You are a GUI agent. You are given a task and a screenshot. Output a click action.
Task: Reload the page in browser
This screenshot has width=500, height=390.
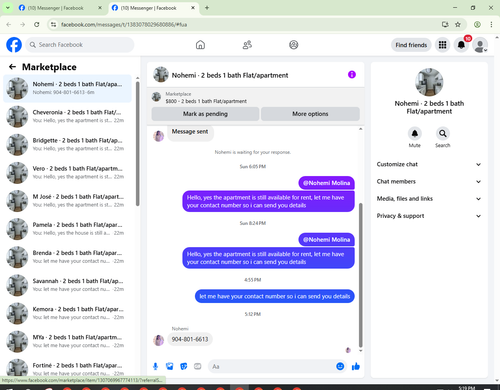[37, 24]
